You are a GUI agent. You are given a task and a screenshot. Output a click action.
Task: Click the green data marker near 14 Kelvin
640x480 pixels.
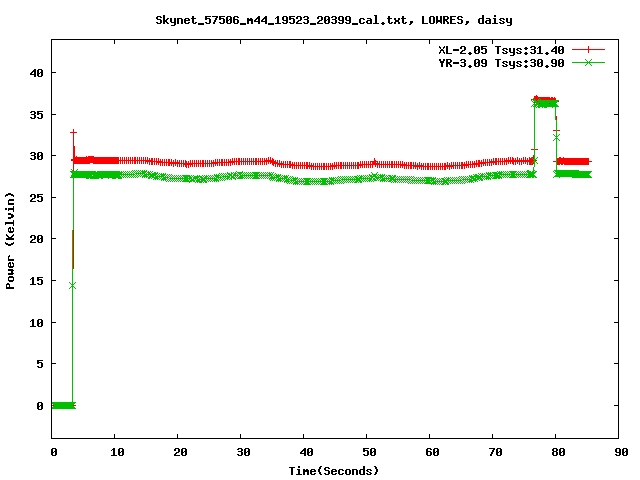72,286
